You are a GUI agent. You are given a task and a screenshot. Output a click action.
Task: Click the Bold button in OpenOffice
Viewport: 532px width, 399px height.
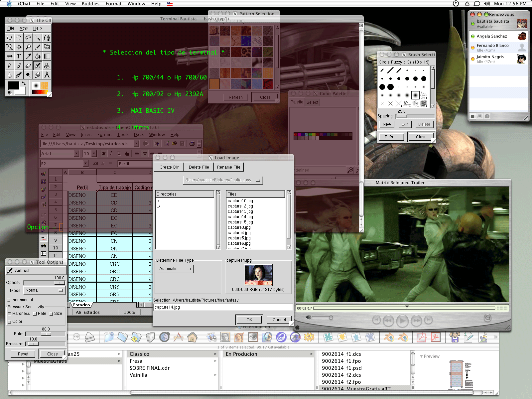(104, 154)
